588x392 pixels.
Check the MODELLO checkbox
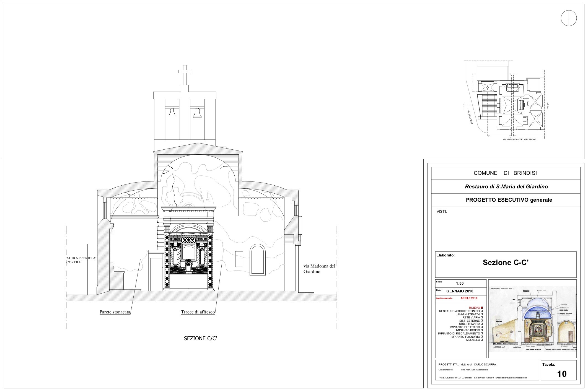482,340
